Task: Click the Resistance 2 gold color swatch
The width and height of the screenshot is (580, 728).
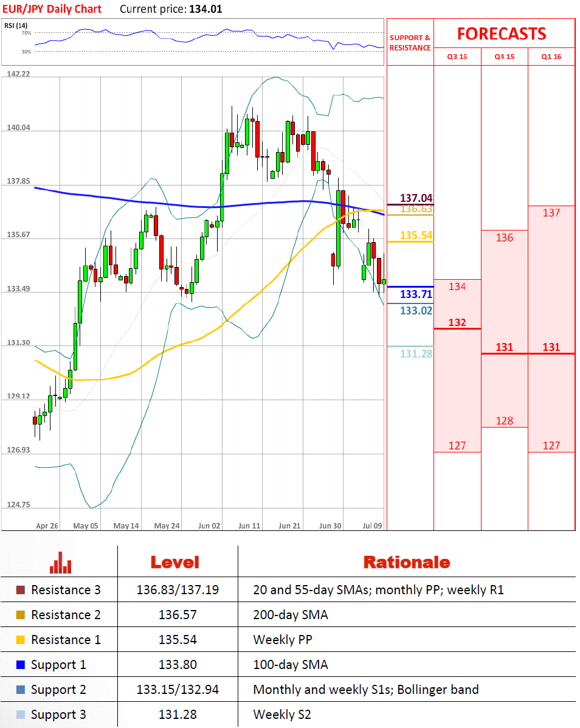Action: (21, 615)
